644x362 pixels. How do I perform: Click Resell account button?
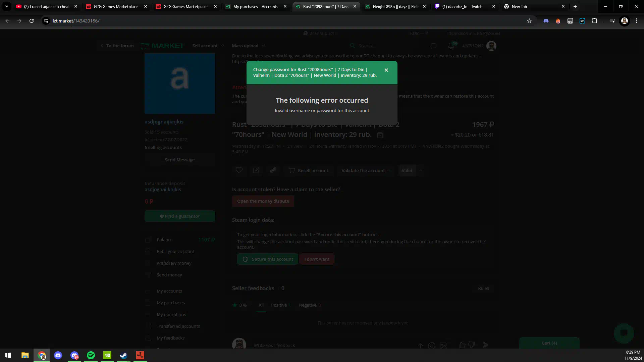pyautogui.click(x=309, y=170)
